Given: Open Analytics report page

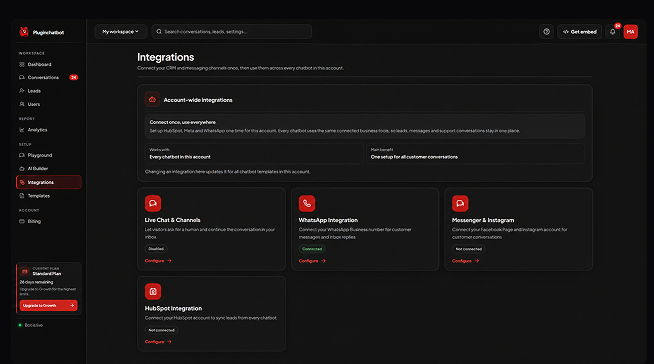Looking at the screenshot, I should pos(49,130).
